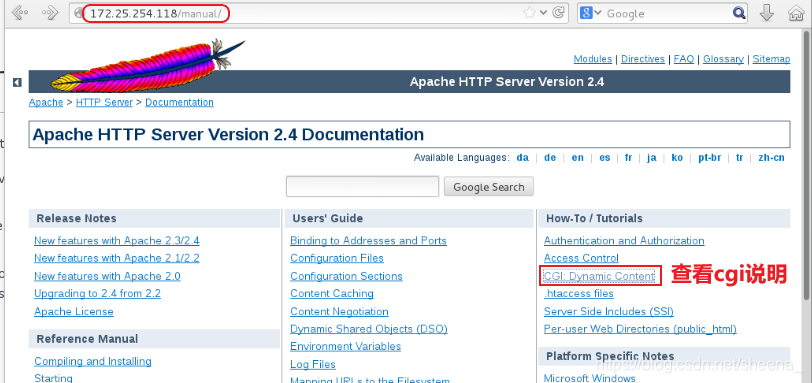Viewport: 812px width, 383px height.
Task: Go forward with the browser forward arrow
Action: (49, 13)
